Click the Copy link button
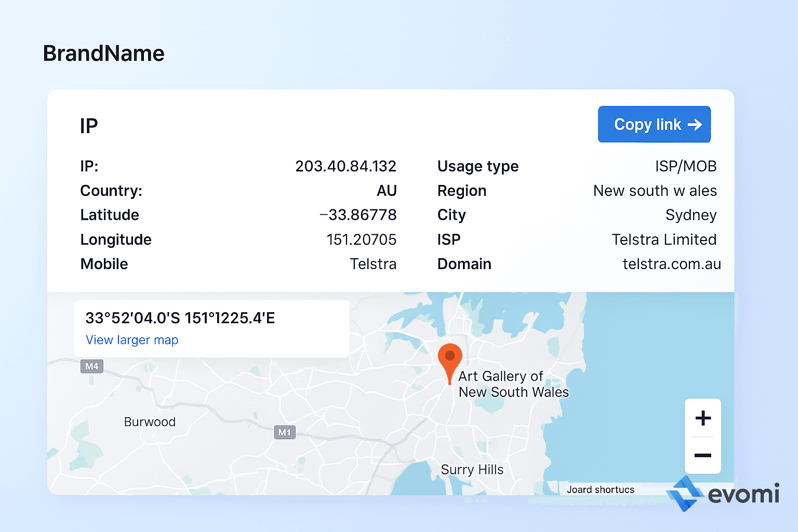The width and height of the screenshot is (798, 532). (654, 124)
